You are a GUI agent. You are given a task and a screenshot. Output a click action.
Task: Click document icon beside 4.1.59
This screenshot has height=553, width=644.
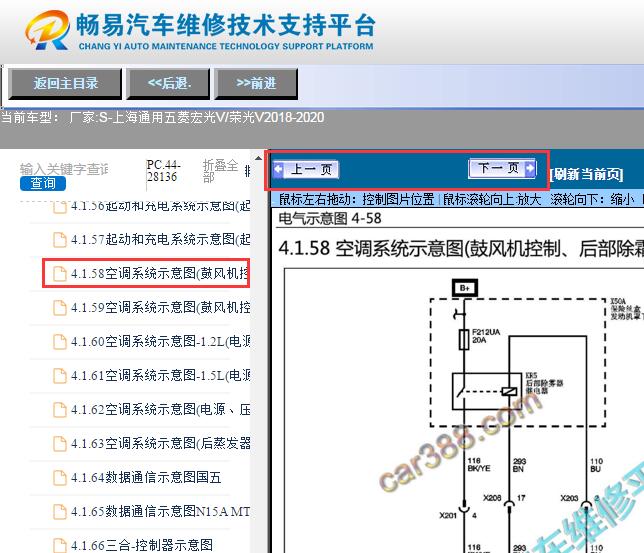(x=60, y=308)
